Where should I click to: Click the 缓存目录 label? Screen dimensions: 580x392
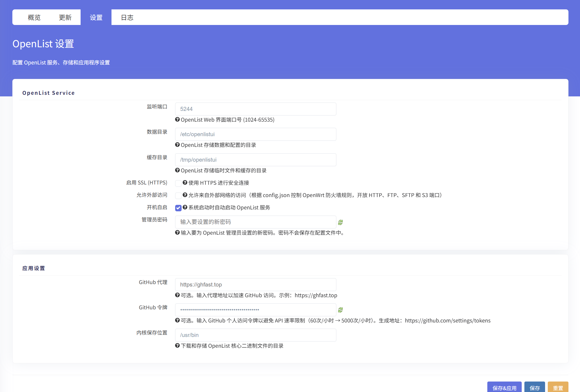(157, 157)
